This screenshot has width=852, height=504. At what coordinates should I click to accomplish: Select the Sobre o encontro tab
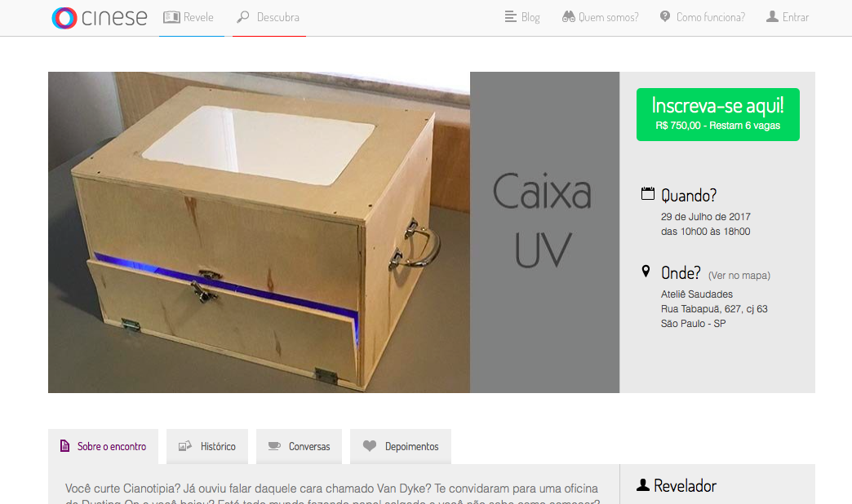(104, 446)
